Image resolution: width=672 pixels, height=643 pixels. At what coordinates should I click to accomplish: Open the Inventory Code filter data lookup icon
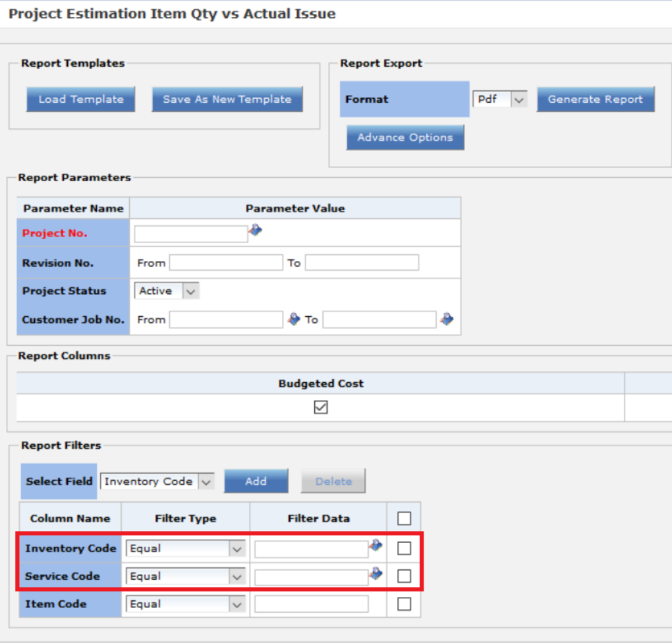pos(376,545)
